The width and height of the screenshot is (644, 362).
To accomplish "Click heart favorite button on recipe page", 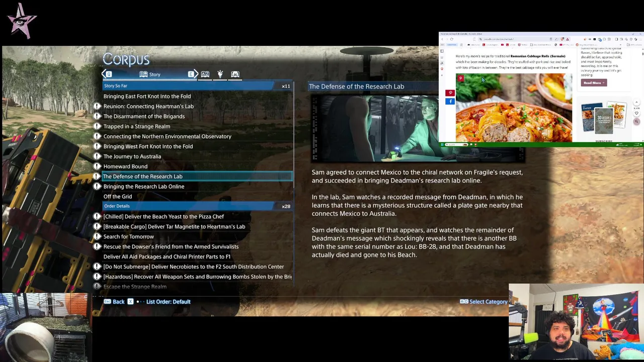I will coord(636,113).
